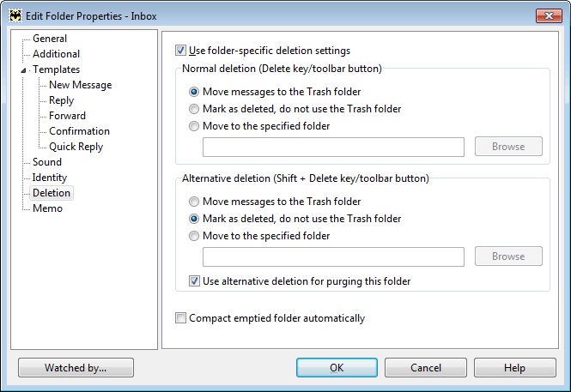Switch to the Memo page
571x392 pixels.
(x=47, y=208)
